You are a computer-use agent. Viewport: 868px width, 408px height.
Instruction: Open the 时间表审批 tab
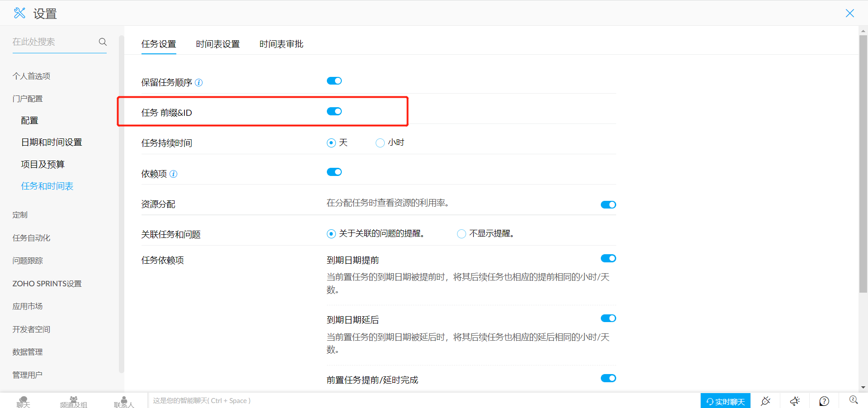281,44
